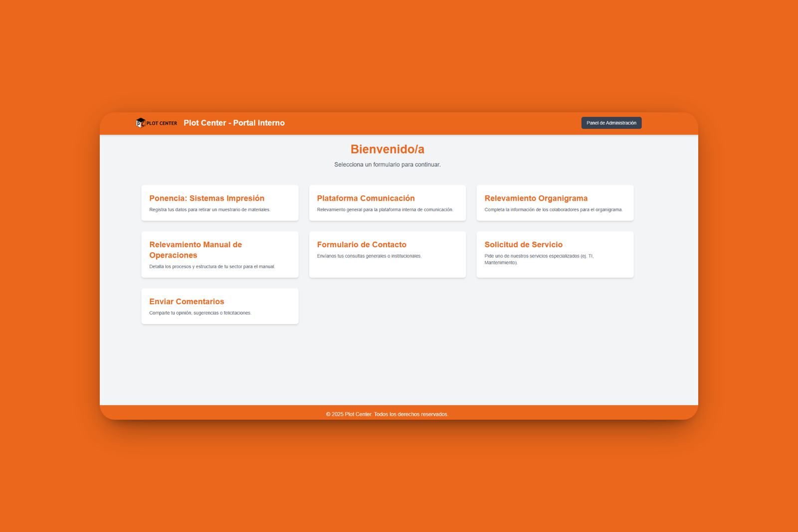The image size is (798, 532).
Task: Open the 'Relevamiento Organigrama' card title
Action: point(536,198)
